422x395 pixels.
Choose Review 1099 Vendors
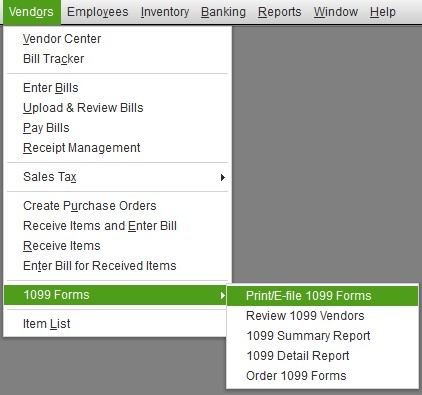pyautogui.click(x=322, y=316)
